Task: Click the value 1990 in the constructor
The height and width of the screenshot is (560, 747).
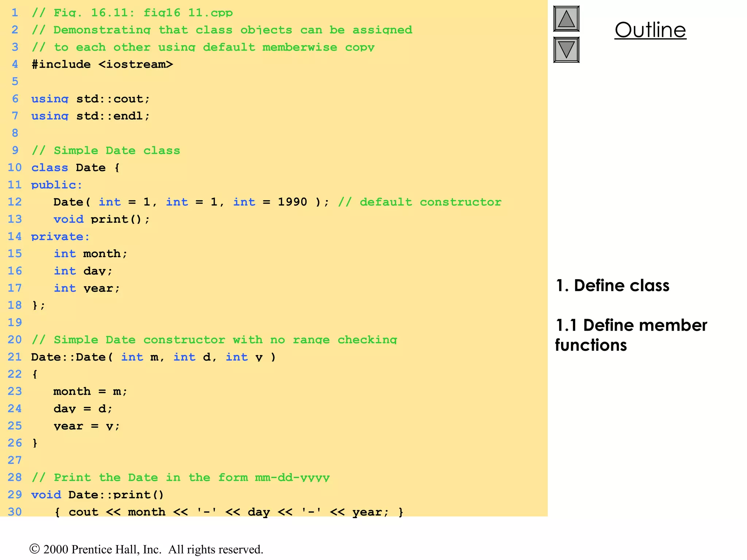Action: pyautogui.click(x=293, y=202)
